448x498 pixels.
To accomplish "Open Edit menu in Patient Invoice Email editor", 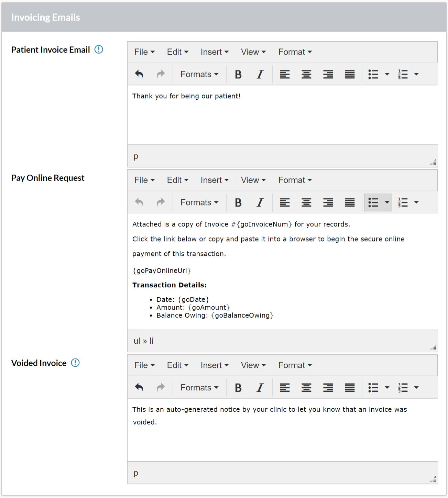I will click(x=178, y=52).
